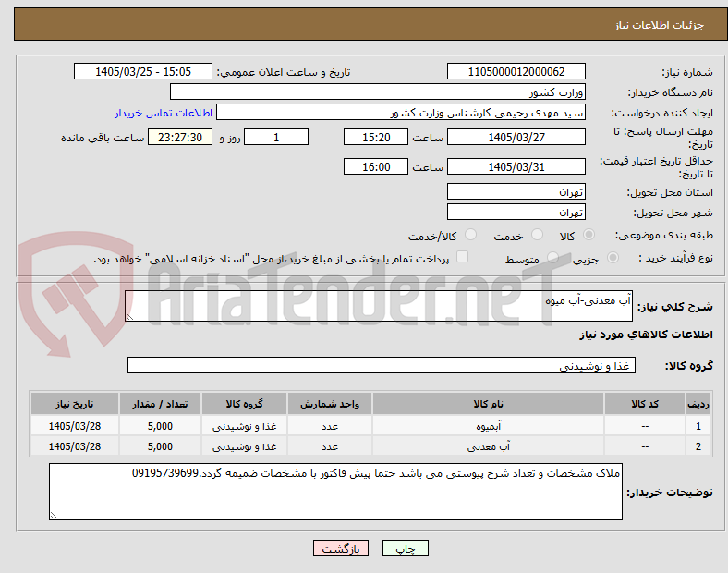Click the شهر محل تحویل field تهران
The image size is (728, 573).
(516, 212)
